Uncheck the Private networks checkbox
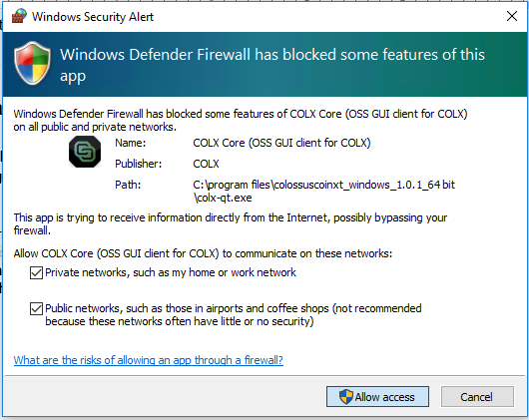The width and height of the screenshot is (529, 420). click(36, 272)
